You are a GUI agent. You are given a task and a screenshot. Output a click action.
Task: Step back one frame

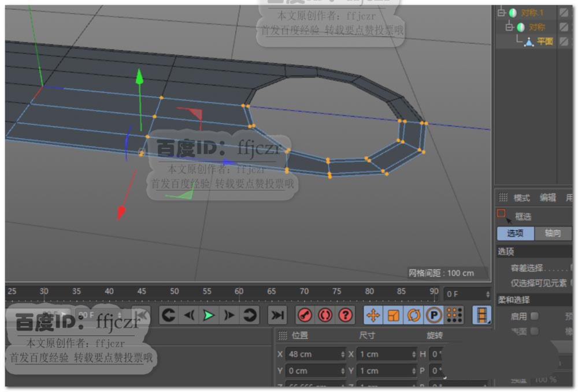[189, 315]
